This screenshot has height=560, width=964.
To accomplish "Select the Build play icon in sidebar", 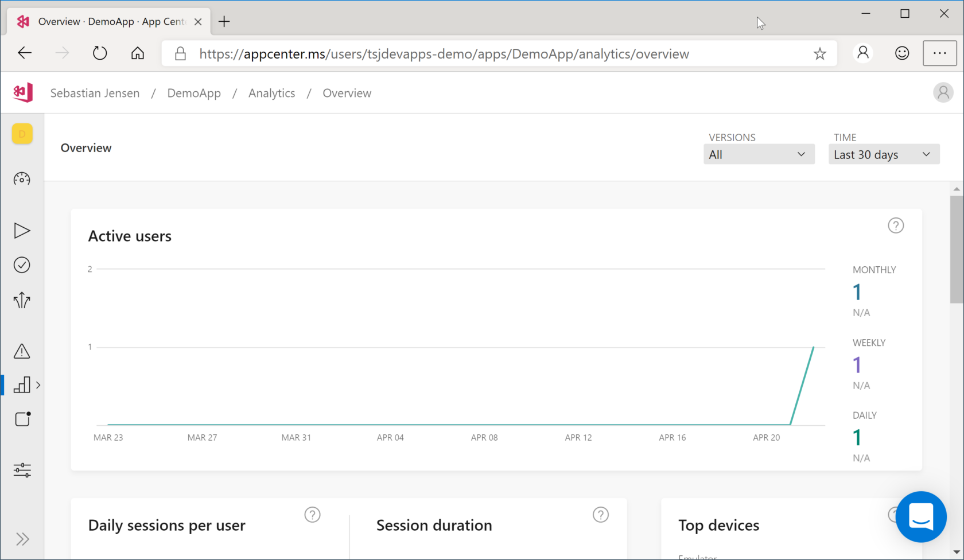I will pos(22,231).
